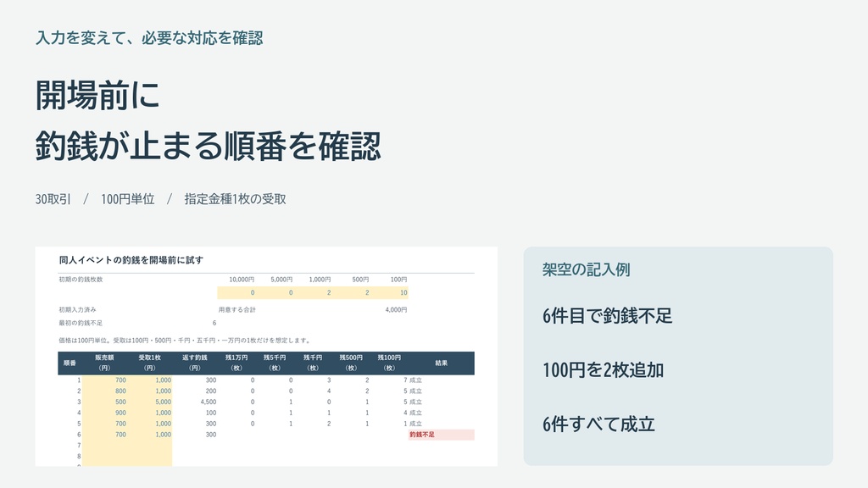Click the note starting 価格は100円単位
This screenshot has width=868, height=488.
185,341
